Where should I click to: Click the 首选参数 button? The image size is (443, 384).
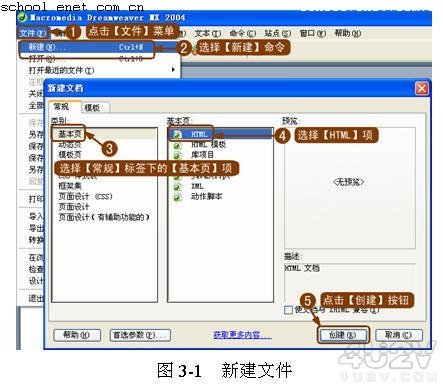pos(140,335)
